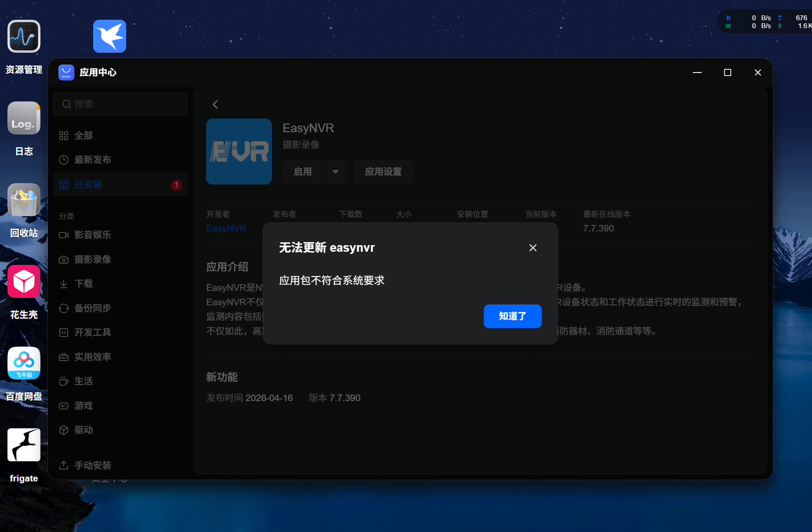Open the 备份同步 category
Screen dimensions: 812x532
(x=120, y=308)
